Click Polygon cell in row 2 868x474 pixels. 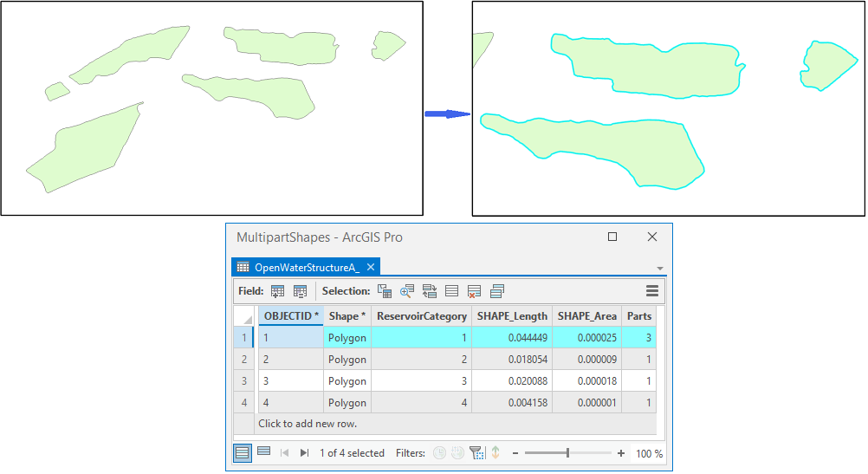[x=347, y=359]
